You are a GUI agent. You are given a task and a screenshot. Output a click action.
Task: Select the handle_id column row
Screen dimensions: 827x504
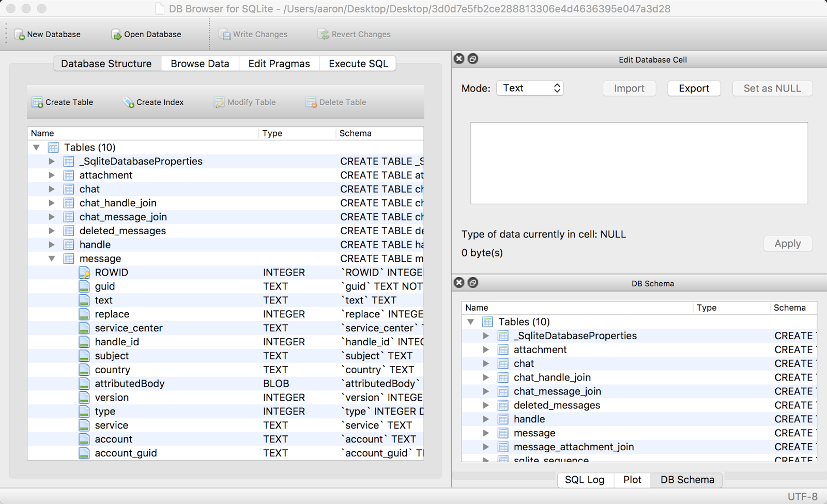tap(225, 342)
